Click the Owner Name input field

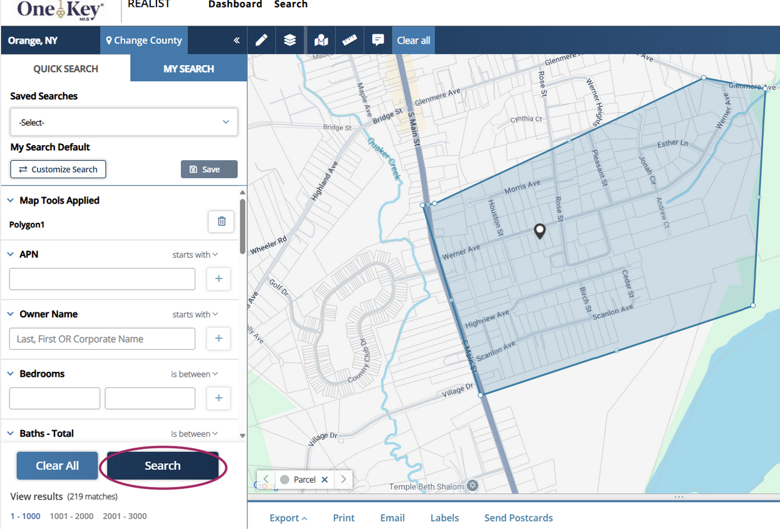[x=102, y=339]
